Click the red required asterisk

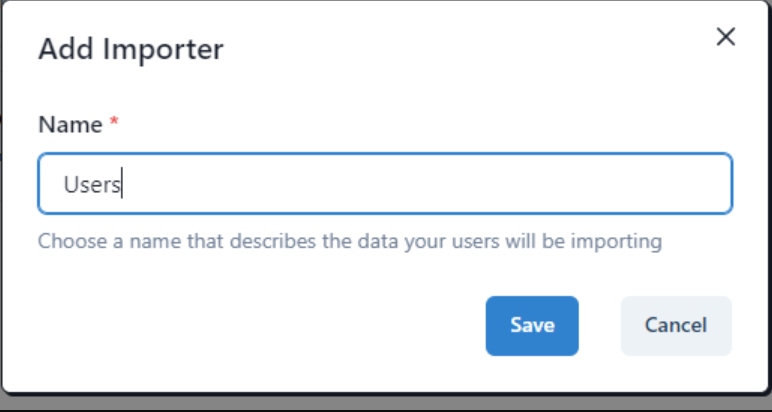[114, 122]
